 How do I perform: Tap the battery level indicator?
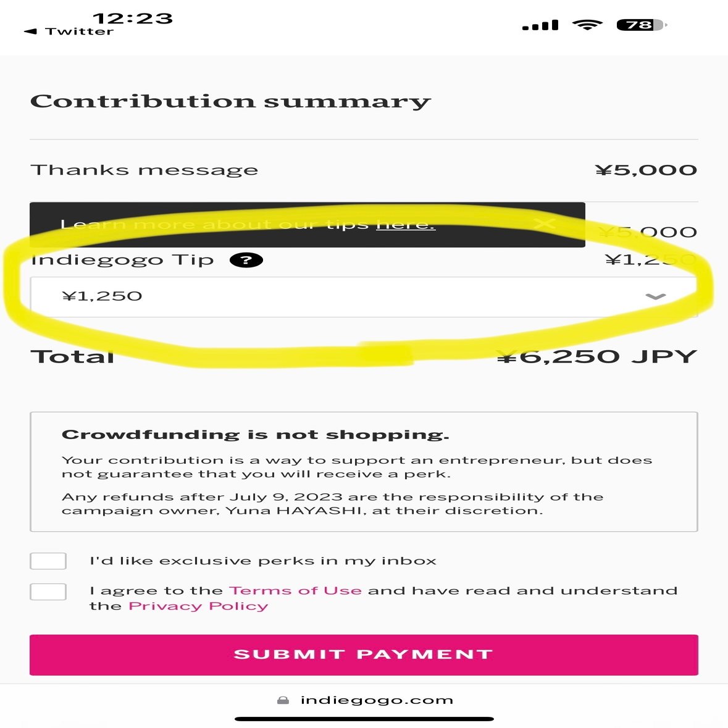click(641, 25)
